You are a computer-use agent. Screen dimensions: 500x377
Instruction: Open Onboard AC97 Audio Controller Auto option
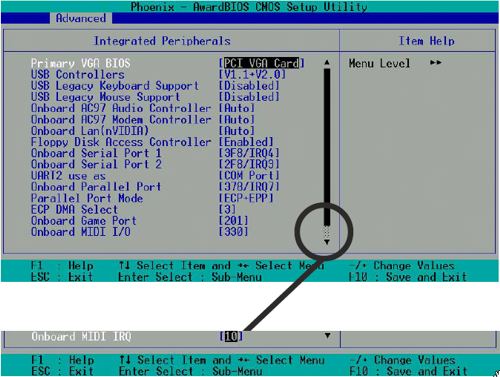(x=236, y=108)
